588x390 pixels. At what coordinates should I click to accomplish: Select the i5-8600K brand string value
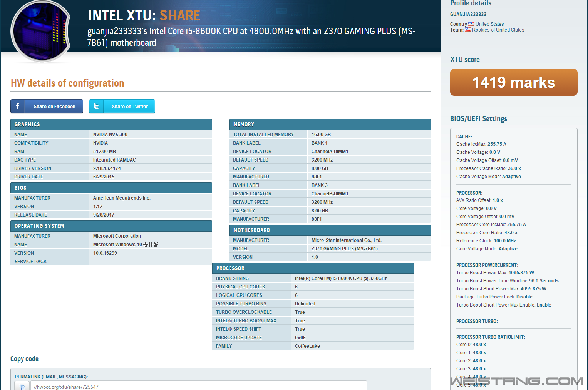[341, 278]
